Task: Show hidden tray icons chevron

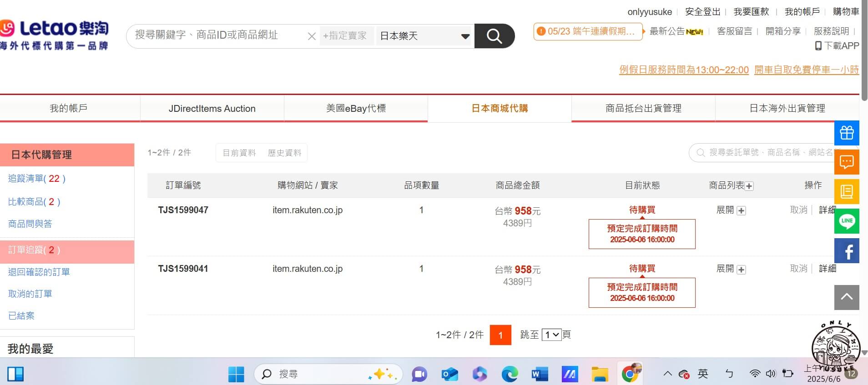Action: (667, 374)
